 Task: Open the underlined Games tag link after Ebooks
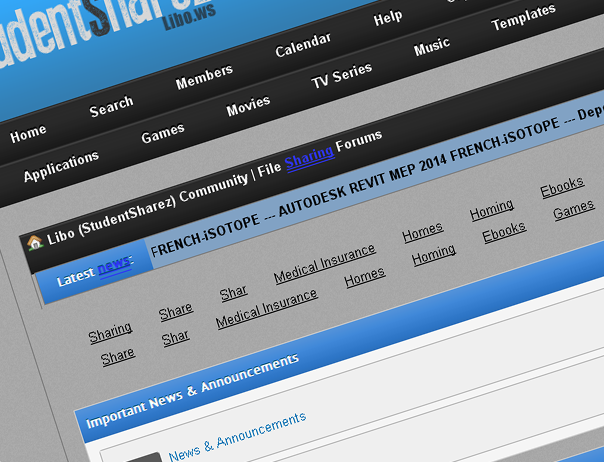pos(574,210)
